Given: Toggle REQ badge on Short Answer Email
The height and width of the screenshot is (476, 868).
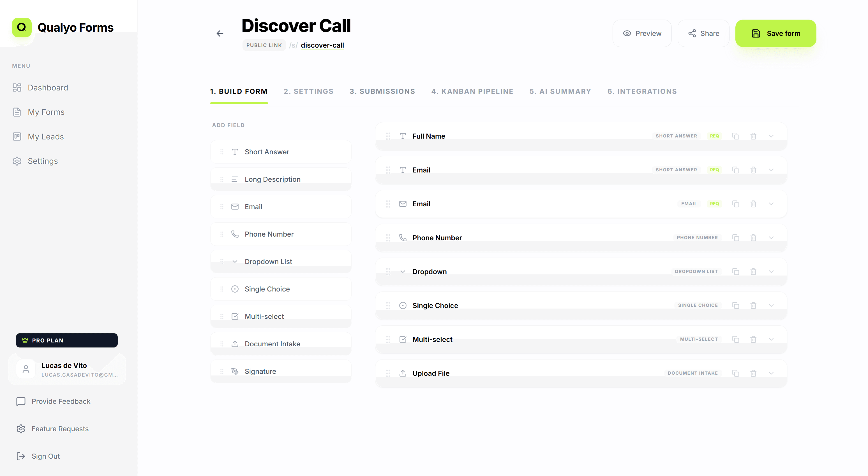Looking at the screenshot, I should point(714,170).
